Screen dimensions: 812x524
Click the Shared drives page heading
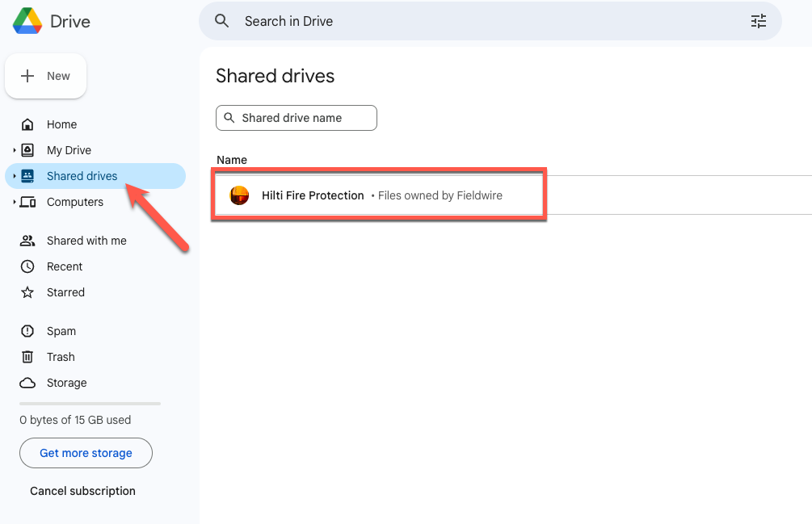(275, 76)
